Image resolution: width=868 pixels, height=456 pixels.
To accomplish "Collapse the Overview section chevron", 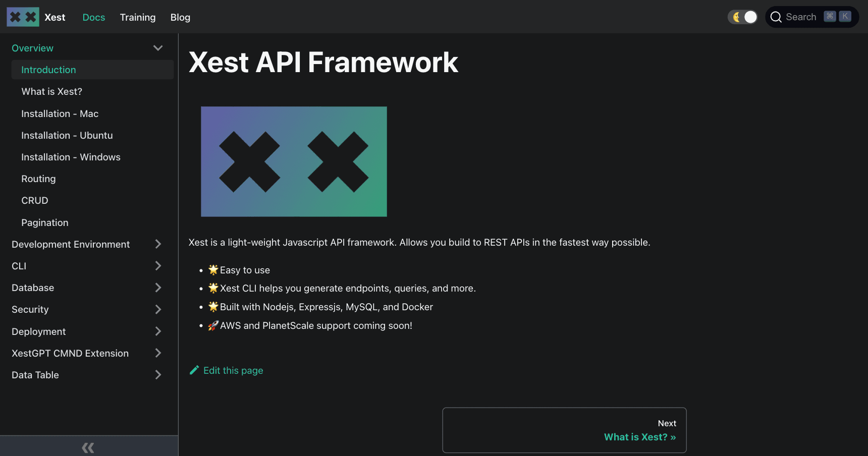I will point(158,48).
